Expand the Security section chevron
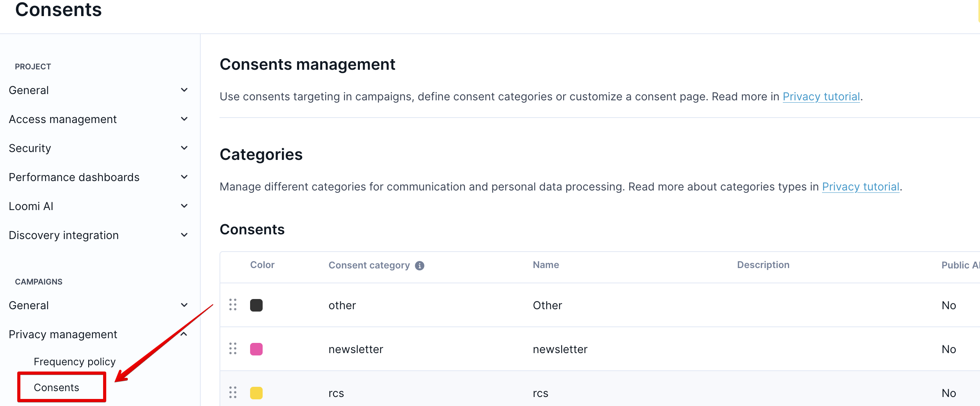Screen dimensions: 980x406 point(184,148)
